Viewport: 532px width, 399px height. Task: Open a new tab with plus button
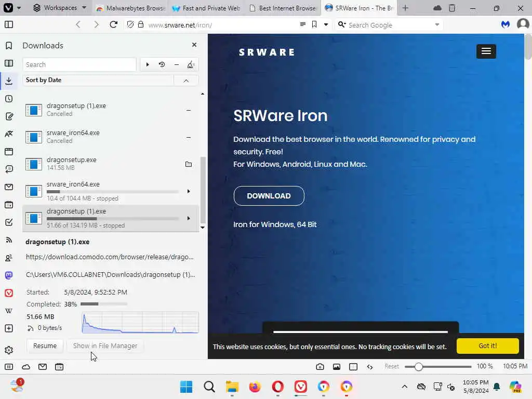coord(405,8)
